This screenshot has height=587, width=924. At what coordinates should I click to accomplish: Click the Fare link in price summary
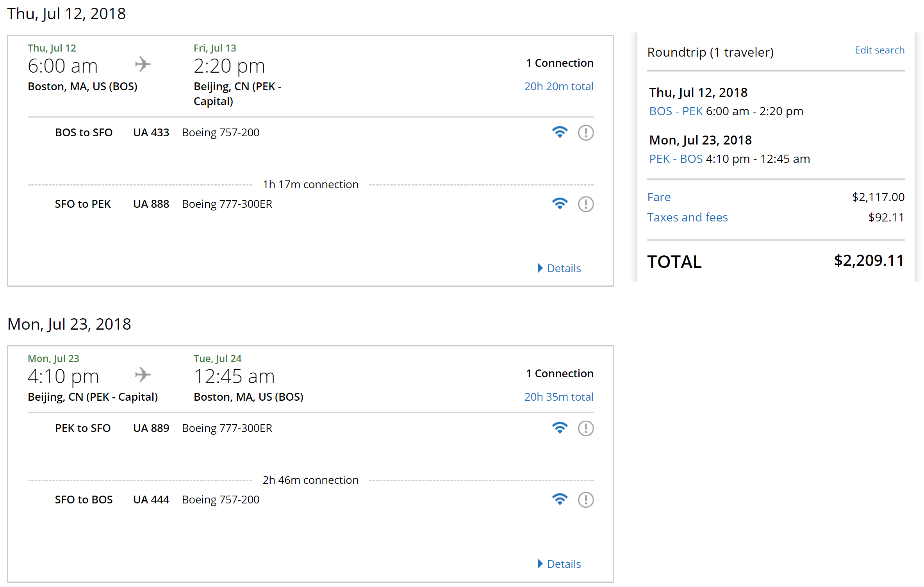[659, 197]
